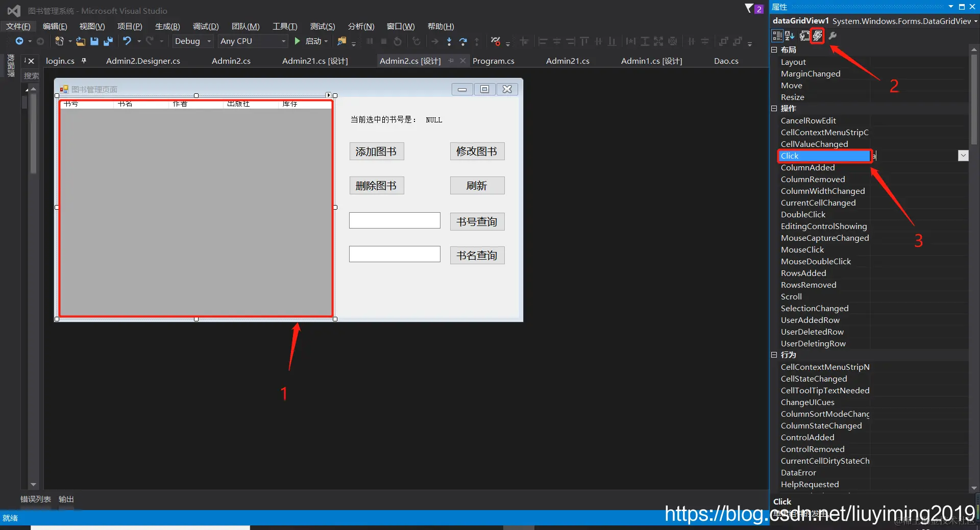980x530 pixels.
Task: Collapse the 操作 event group in Properties
Action: (x=773, y=108)
